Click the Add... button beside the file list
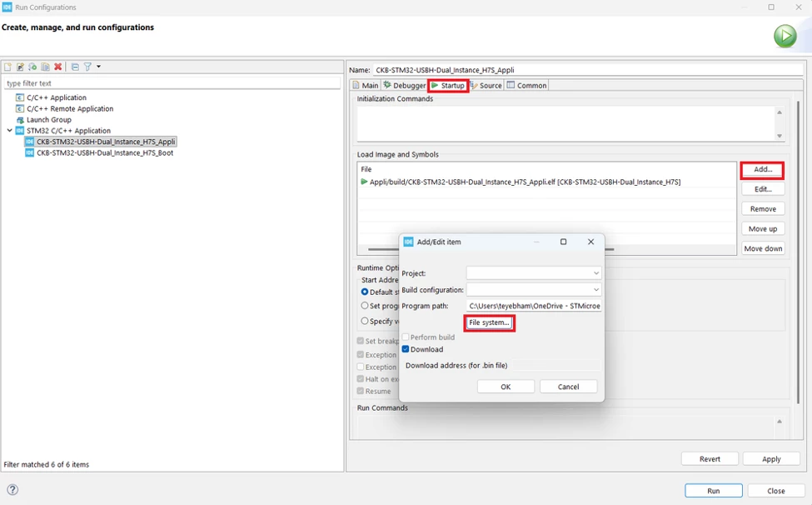 pos(763,169)
